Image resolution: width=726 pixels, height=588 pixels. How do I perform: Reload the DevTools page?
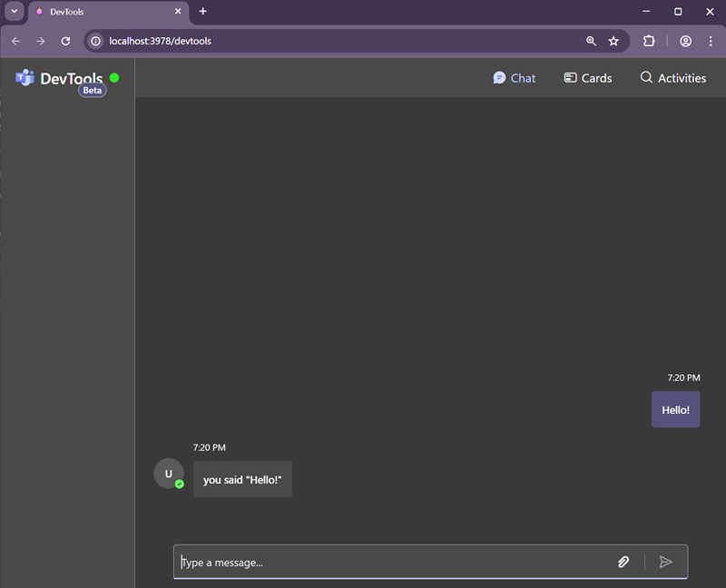click(x=65, y=41)
